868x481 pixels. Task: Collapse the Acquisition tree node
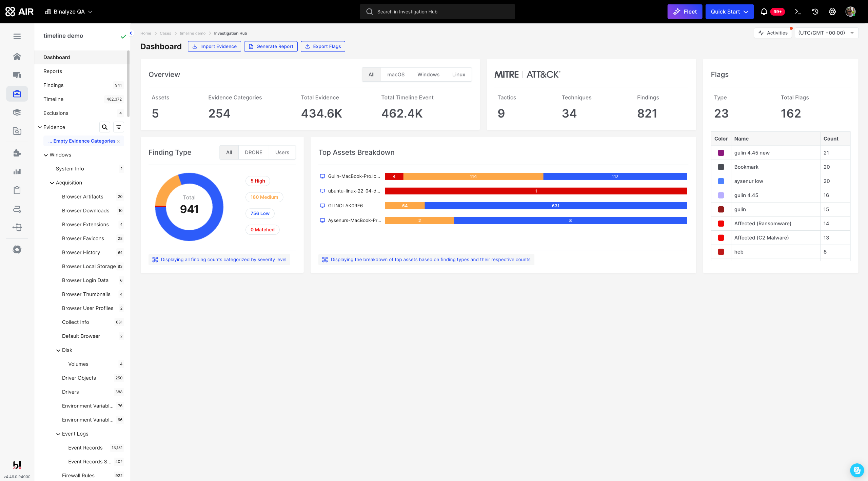[52, 183]
